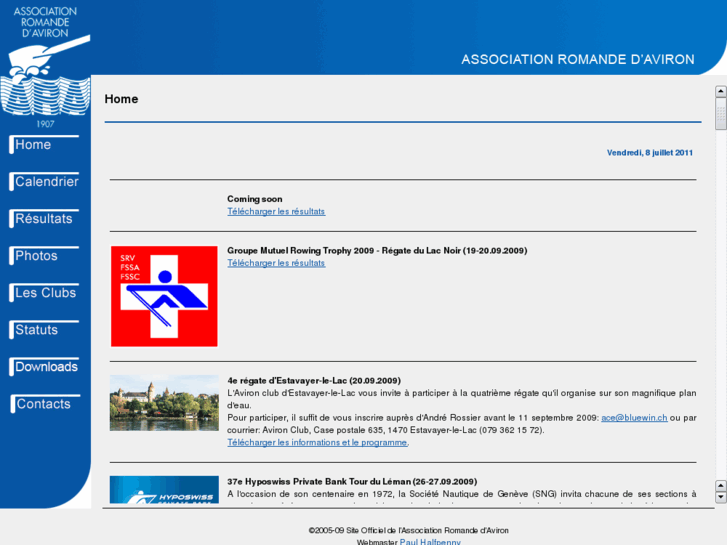727x545 pixels.
Task: Open the Statuts page
Action: pos(44,330)
